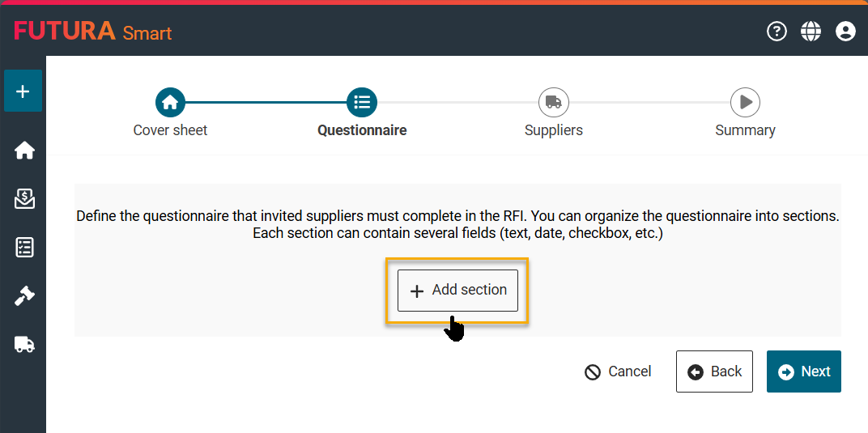
Task: Go to Home in the left sidebar
Action: [24, 150]
